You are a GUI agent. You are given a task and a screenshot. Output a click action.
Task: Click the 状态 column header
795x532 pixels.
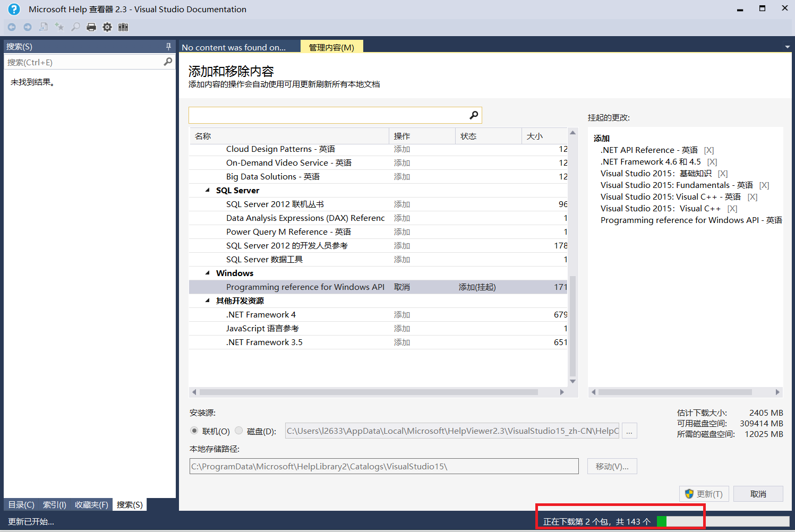[x=489, y=136]
